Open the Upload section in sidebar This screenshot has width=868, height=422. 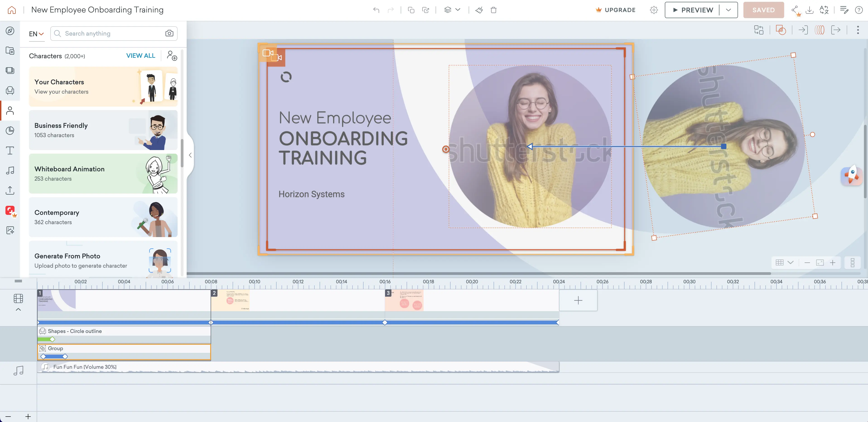click(10, 190)
